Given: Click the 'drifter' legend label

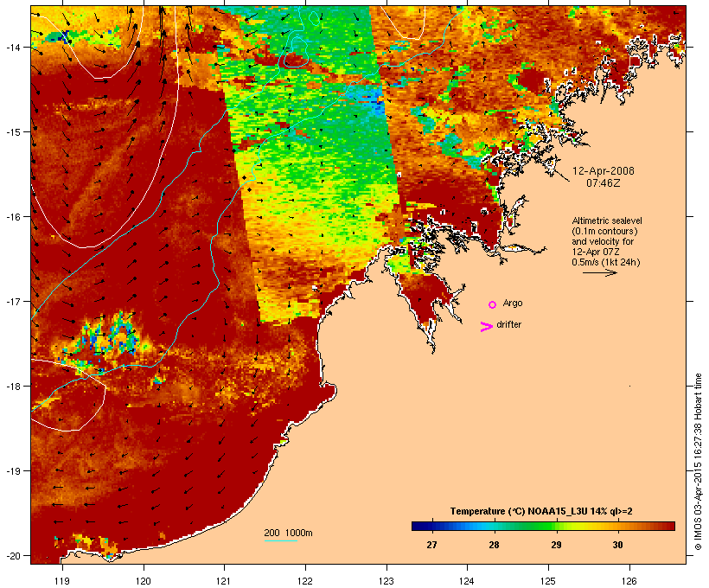Looking at the screenshot, I should (x=508, y=325).
